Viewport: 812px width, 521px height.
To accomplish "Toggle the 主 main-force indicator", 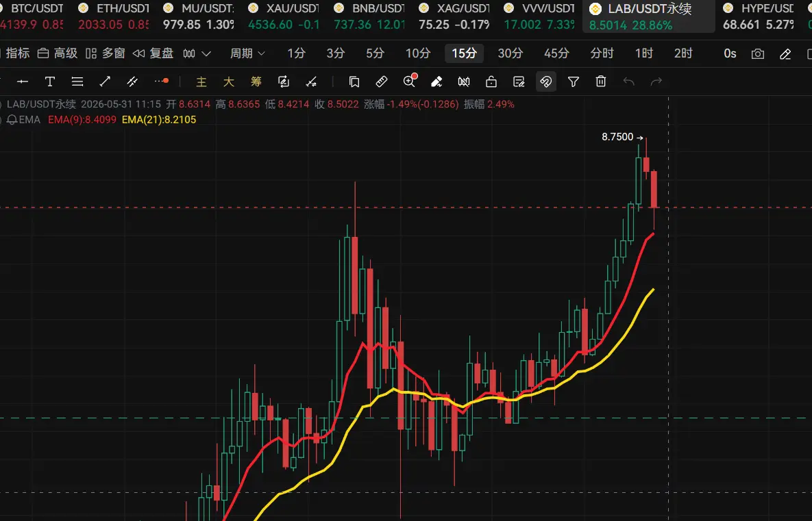I will click(x=201, y=81).
